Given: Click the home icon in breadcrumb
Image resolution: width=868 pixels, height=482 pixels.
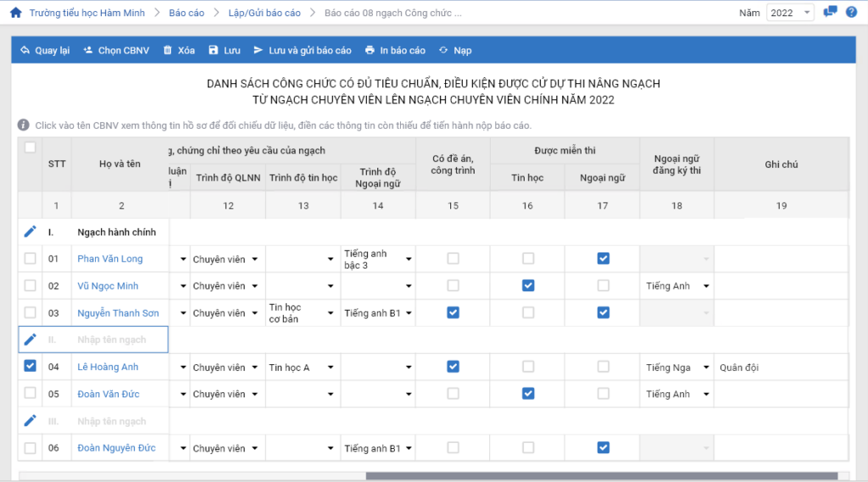Looking at the screenshot, I should [15, 13].
